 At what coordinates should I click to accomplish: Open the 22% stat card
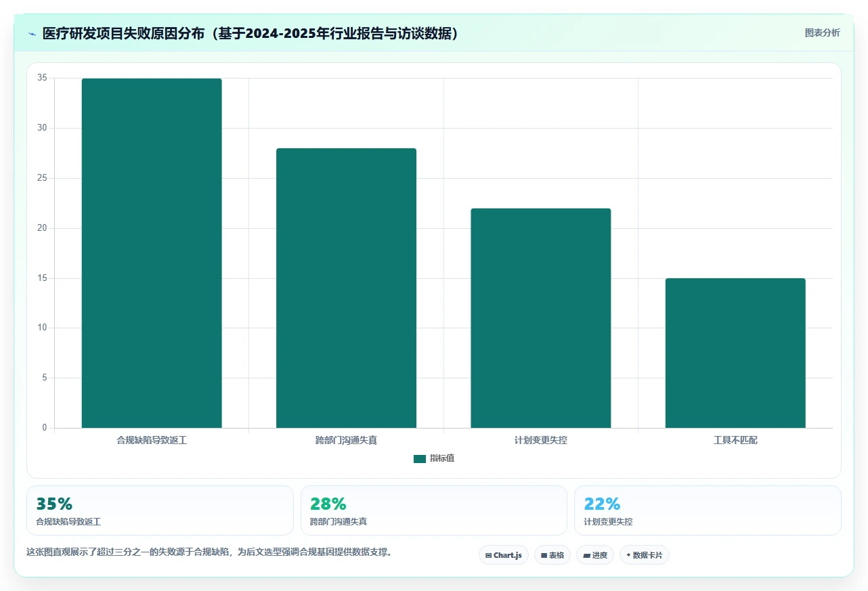(x=708, y=510)
